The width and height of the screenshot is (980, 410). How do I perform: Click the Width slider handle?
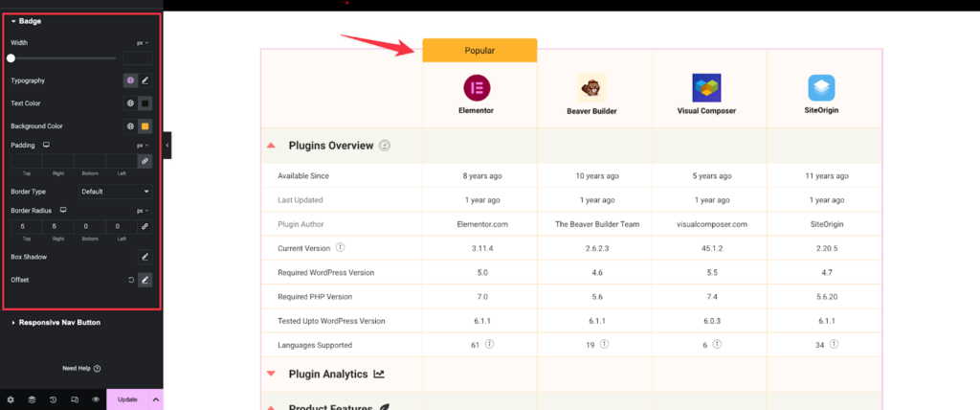pyautogui.click(x=11, y=58)
